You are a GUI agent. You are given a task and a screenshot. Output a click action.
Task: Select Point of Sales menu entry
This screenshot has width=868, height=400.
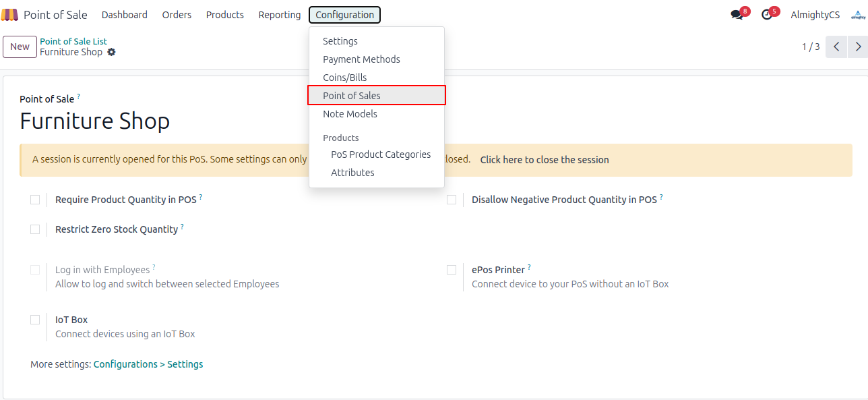[352, 96]
